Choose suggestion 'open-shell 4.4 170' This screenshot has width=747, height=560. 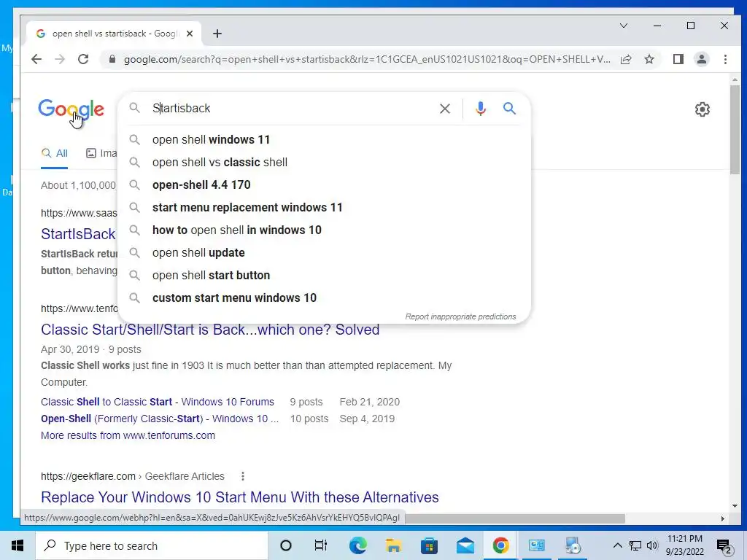click(324, 184)
